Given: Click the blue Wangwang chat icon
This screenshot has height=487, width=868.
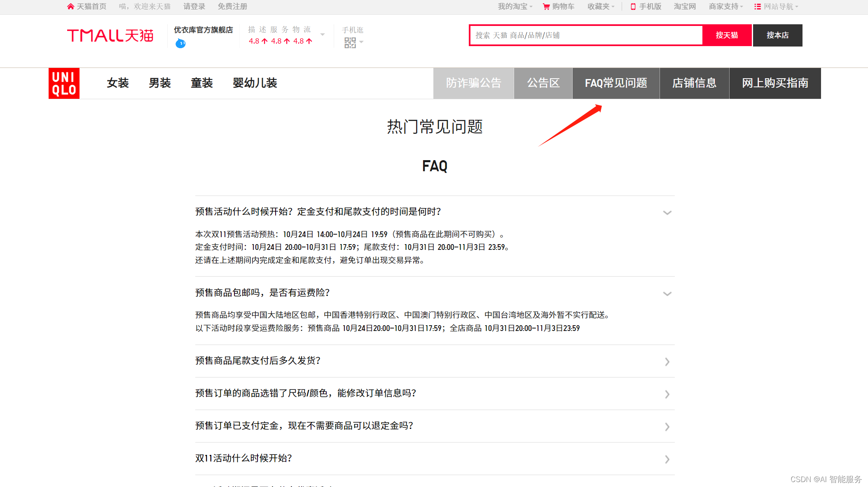Looking at the screenshot, I should pos(180,43).
